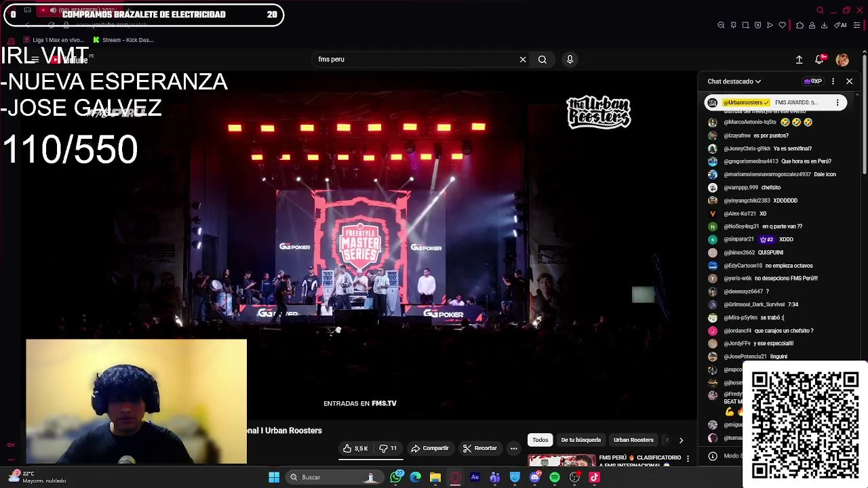The width and height of the screenshot is (868, 488).
Task: Open File Explorer from taskbar
Action: point(435,478)
